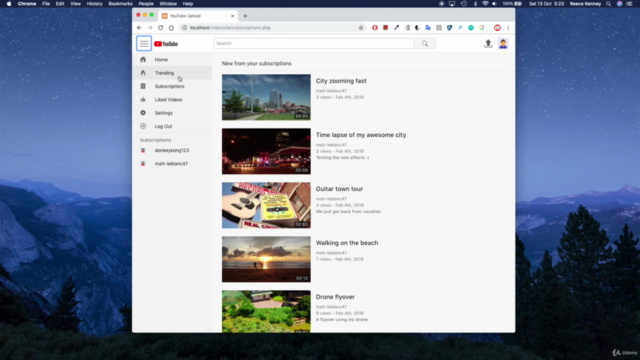Image resolution: width=640 pixels, height=360 pixels.
Task: Open the user profile avatar
Action: coord(503,43)
